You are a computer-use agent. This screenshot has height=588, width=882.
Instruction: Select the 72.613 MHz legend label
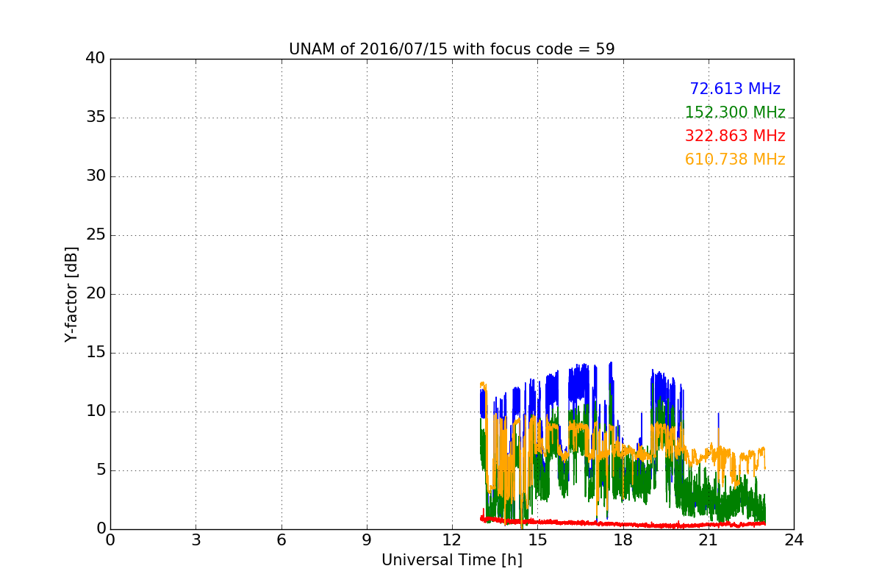735,89
